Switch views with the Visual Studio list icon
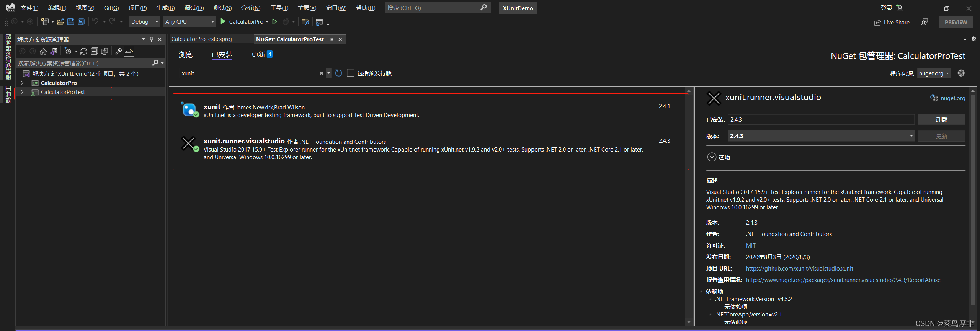The width and height of the screenshot is (980, 331). (x=54, y=51)
